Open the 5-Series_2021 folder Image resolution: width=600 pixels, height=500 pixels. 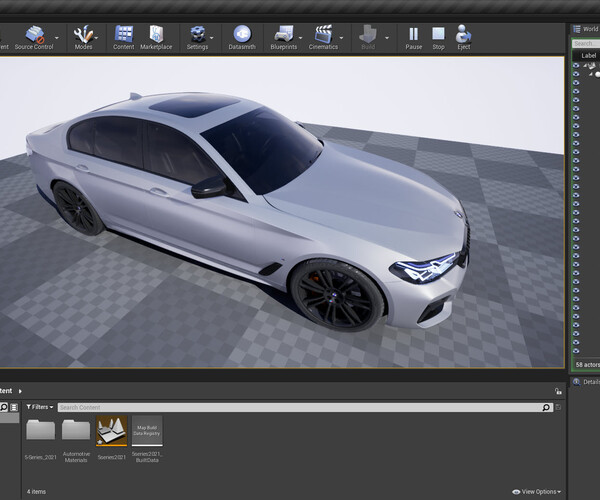[41, 439]
